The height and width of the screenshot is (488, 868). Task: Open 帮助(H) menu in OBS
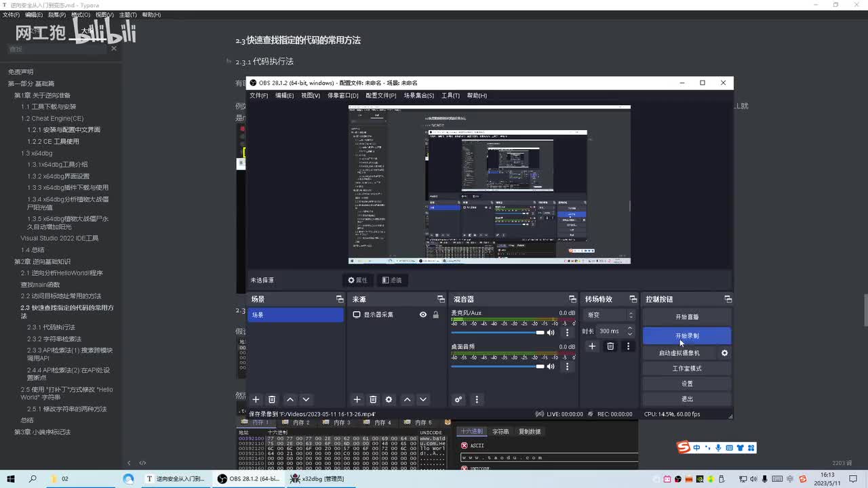(477, 96)
